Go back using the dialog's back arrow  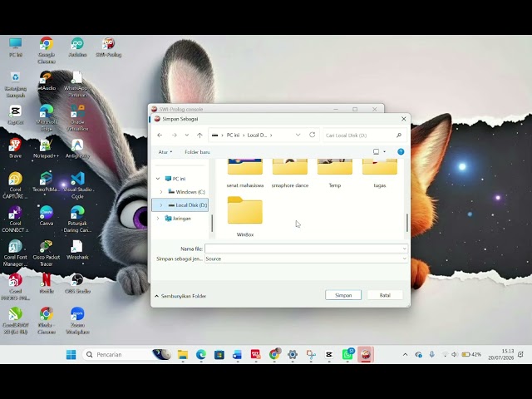pos(160,135)
